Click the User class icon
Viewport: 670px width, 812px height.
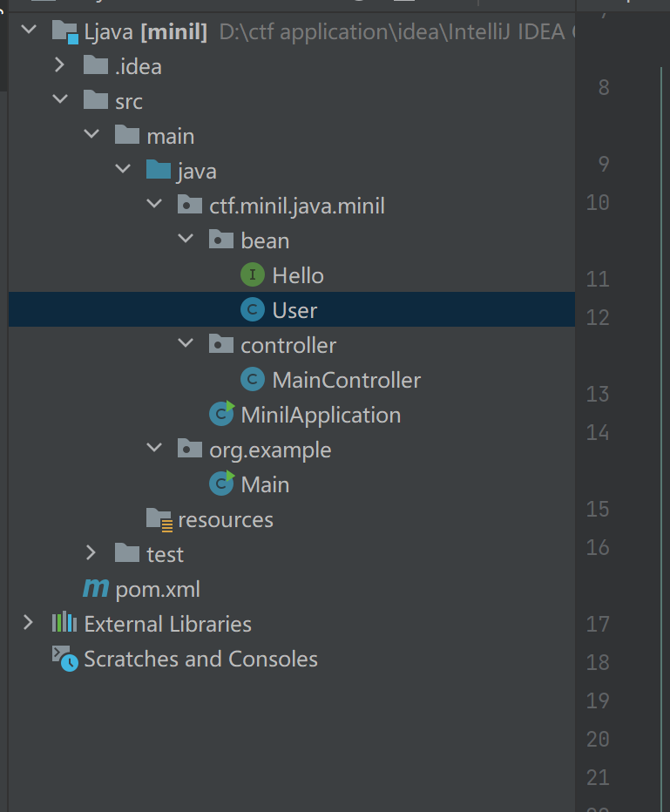pos(252,310)
